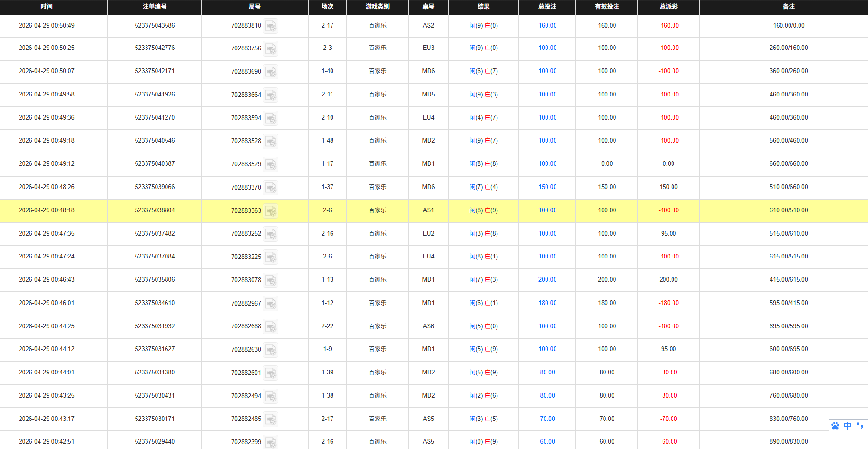Open total bet 180.00 for order 523375034610
The width and height of the screenshot is (868, 449).
[547, 303]
